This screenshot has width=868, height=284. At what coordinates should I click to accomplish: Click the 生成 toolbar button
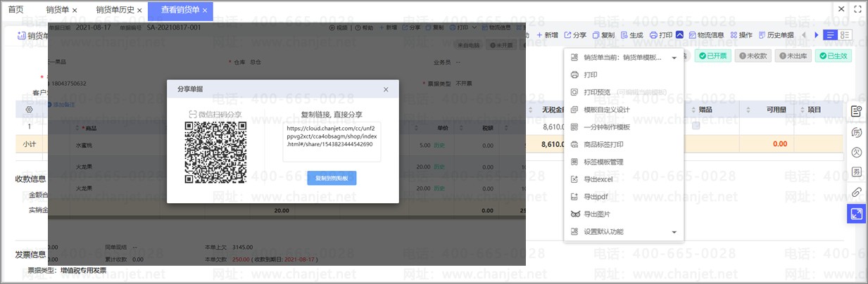[631, 34]
